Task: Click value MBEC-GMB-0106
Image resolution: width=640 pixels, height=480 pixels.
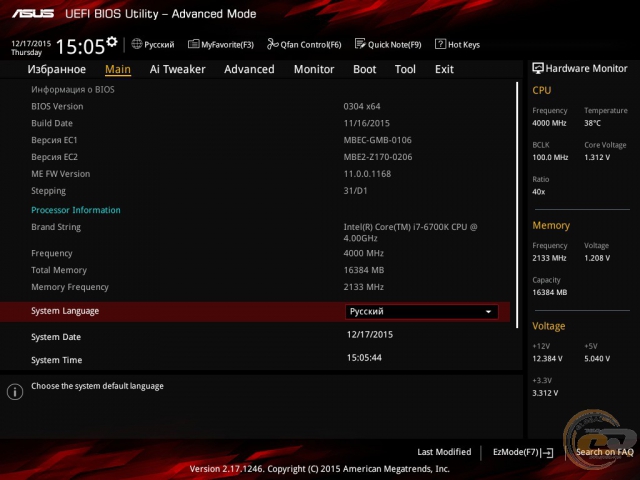Action: 378,140
